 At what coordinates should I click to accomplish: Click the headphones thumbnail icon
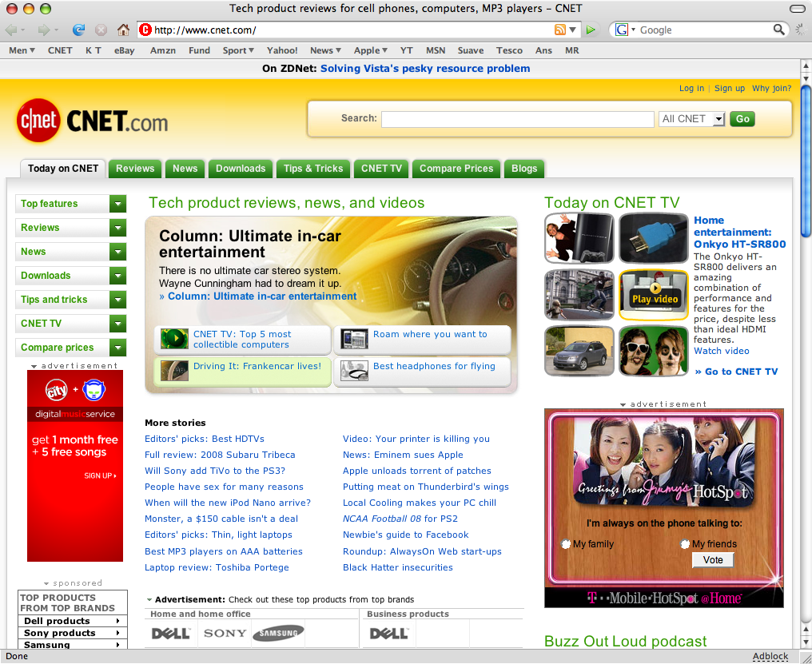tap(354, 371)
